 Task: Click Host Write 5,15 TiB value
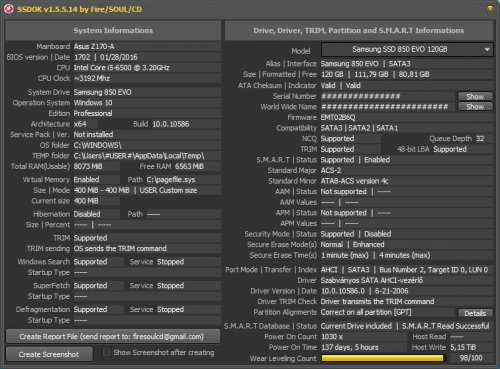coord(463,347)
